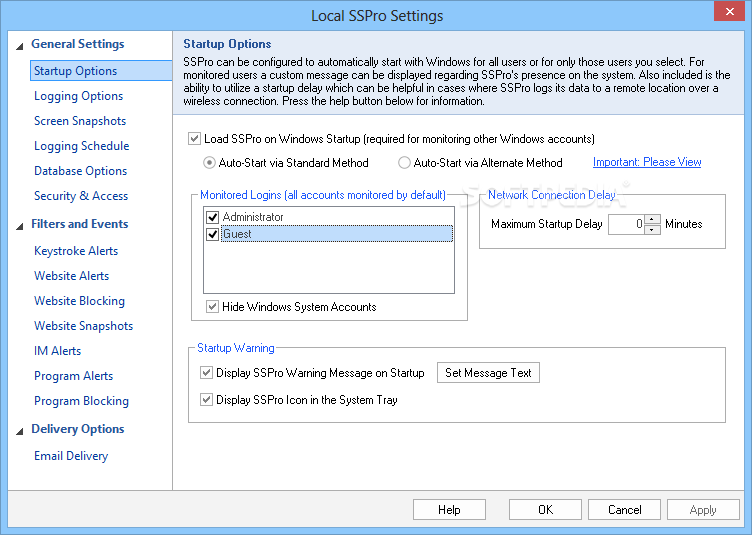The width and height of the screenshot is (752, 535).
Task: Open Database Options
Action: [x=80, y=171]
